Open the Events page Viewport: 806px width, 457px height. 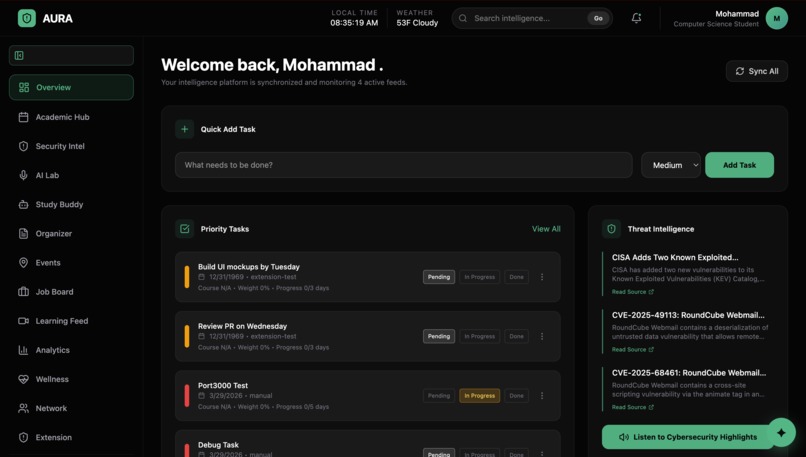(x=71, y=263)
